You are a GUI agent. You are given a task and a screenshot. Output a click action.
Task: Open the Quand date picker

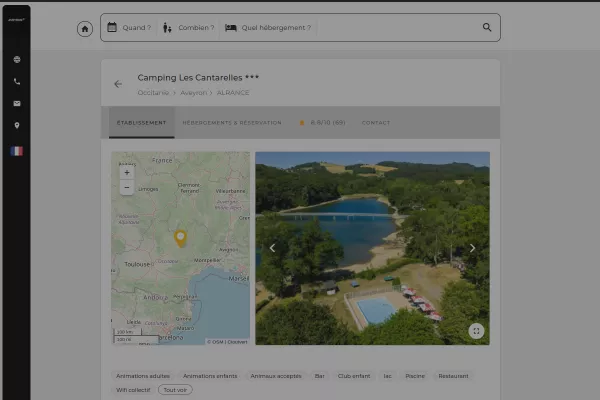point(129,28)
